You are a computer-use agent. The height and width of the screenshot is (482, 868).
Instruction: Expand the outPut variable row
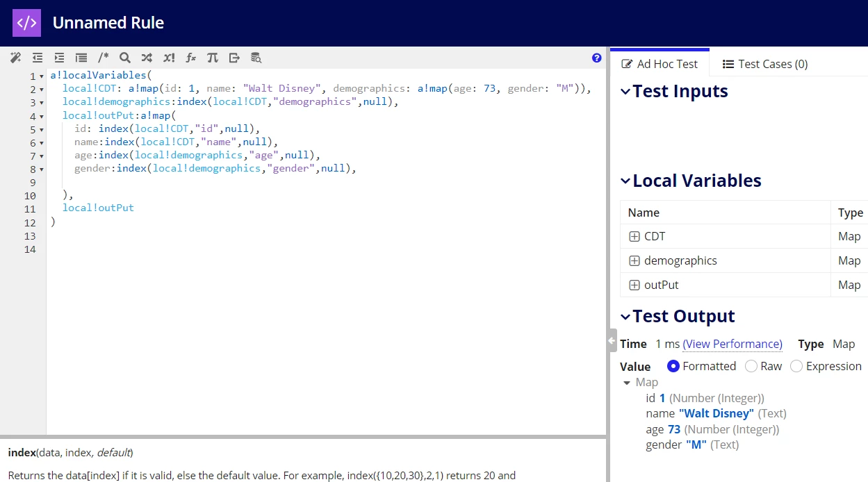(634, 285)
